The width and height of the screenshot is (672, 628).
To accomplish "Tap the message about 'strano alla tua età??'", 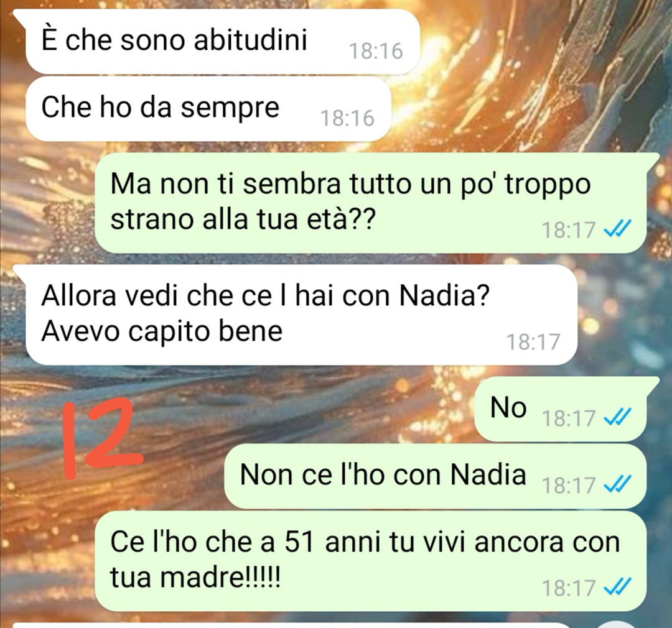I will pos(371,203).
